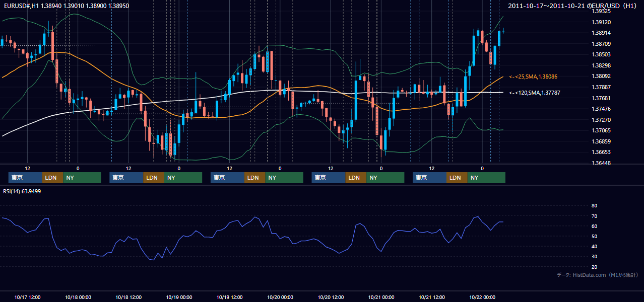The width and height of the screenshot is (644, 302).
Task: Click RSI scale level 60
Action: point(594,226)
